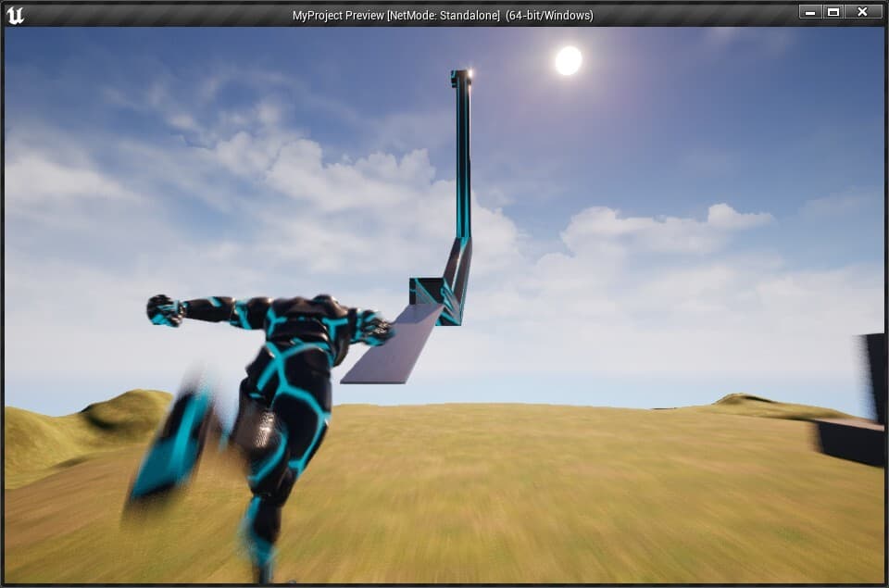This screenshot has height=588, width=889.
Task: Minimize the MyProject Preview window
Action: (x=810, y=12)
